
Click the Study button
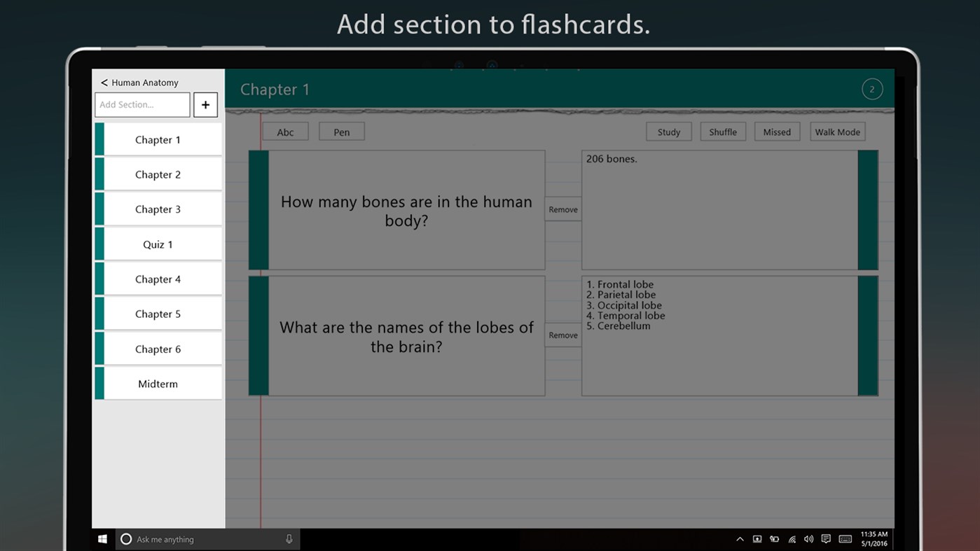[668, 131]
